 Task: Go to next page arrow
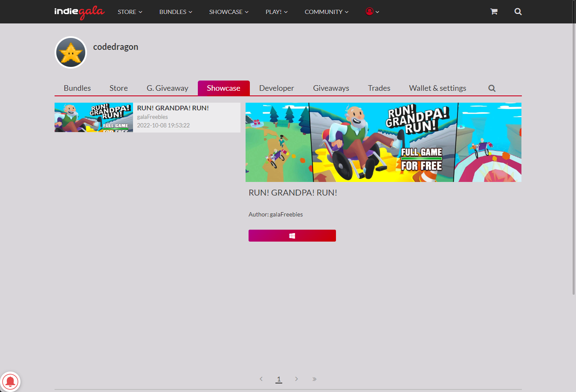[296, 379]
